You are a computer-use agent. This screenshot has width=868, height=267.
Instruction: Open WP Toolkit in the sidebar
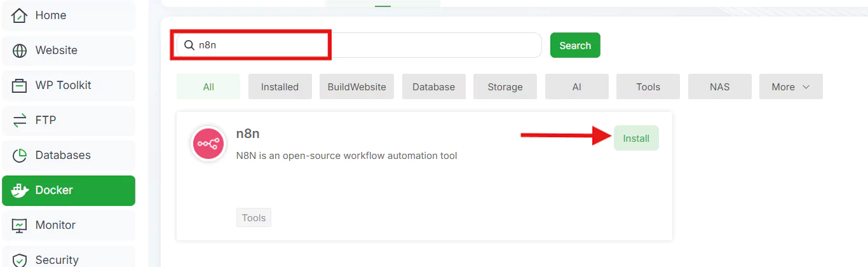tap(69, 85)
